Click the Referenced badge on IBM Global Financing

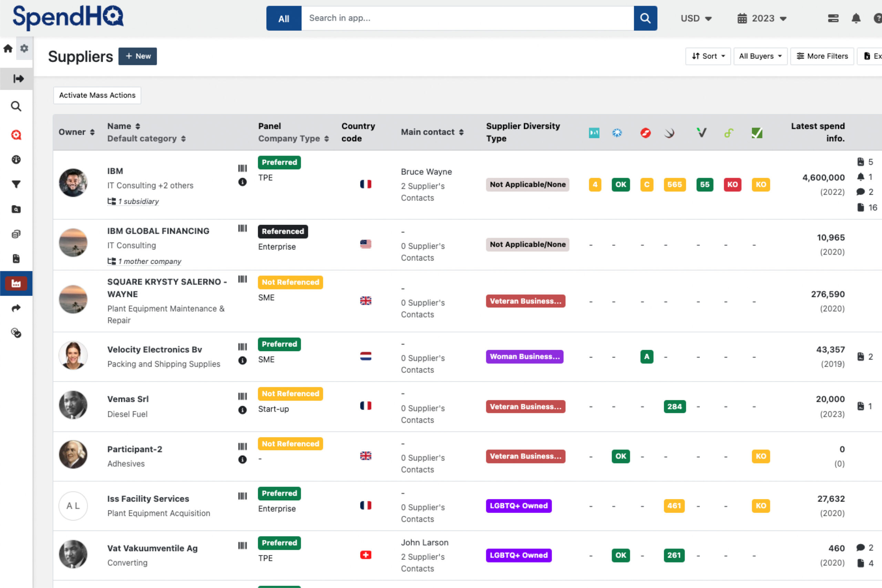[283, 231]
